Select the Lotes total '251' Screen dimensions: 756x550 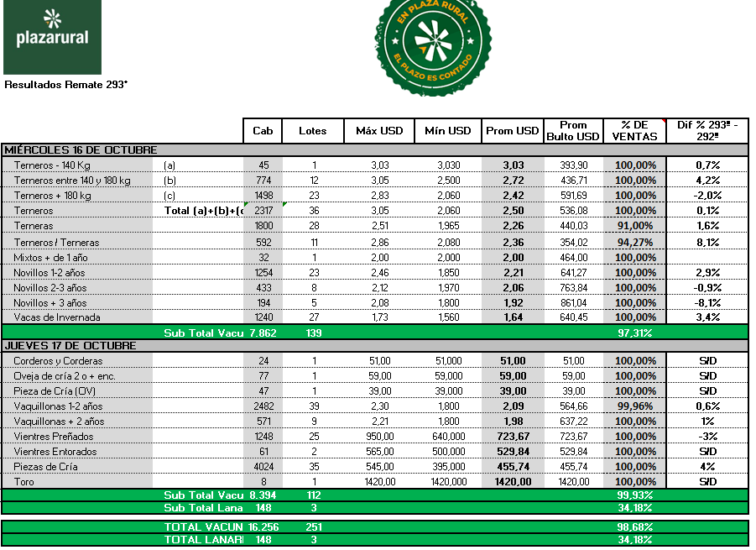[x=314, y=526]
